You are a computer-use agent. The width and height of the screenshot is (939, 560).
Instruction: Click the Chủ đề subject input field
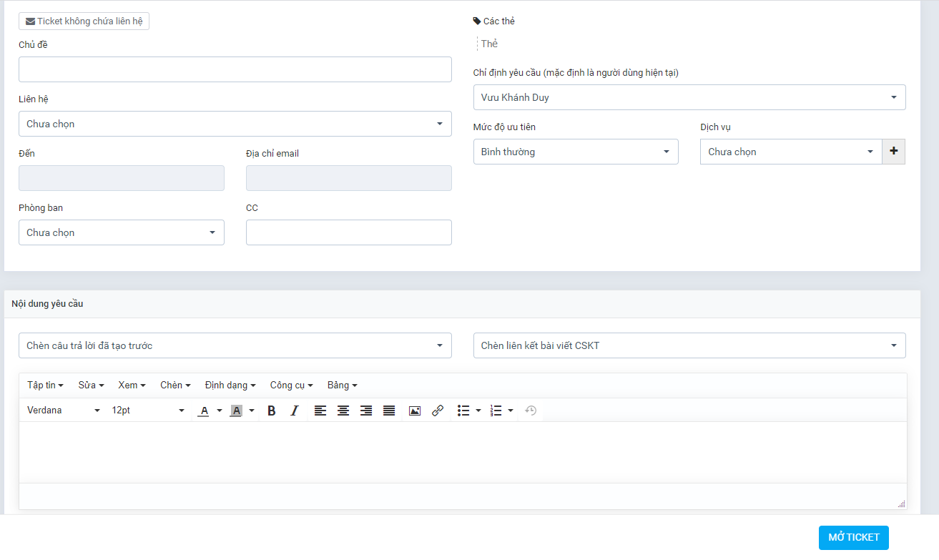click(235, 69)
